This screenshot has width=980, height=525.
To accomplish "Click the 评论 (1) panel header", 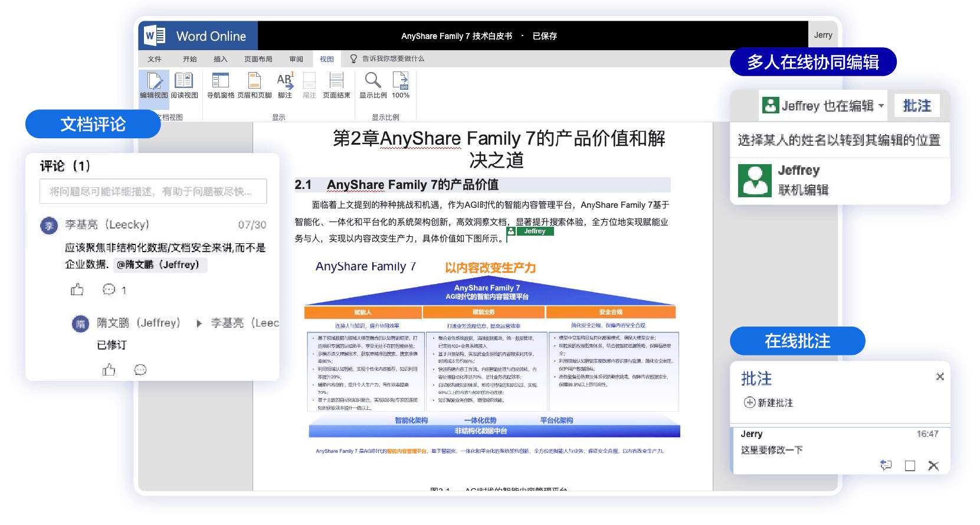I will coord(65,166).
